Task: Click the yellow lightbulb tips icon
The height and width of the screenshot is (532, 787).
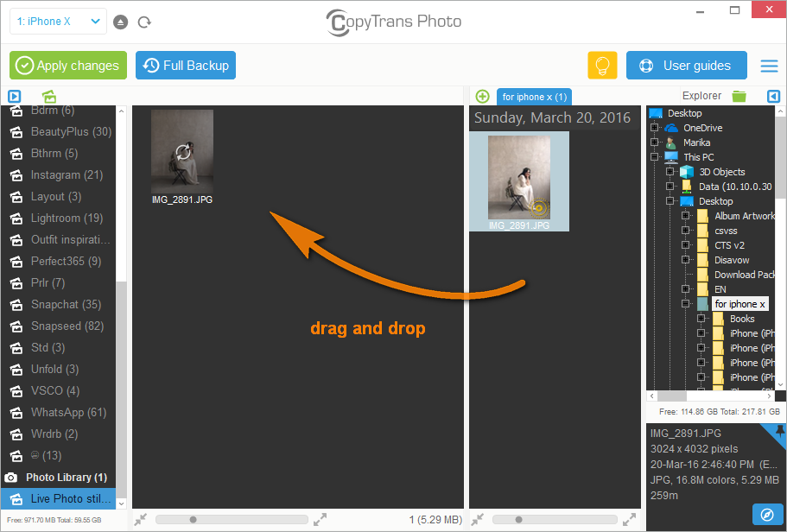Action: (602, 65)
